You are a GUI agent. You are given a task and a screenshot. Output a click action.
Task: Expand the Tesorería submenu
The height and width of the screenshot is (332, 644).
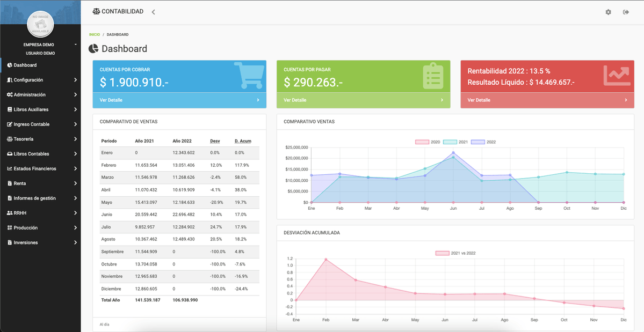[40, 139]
